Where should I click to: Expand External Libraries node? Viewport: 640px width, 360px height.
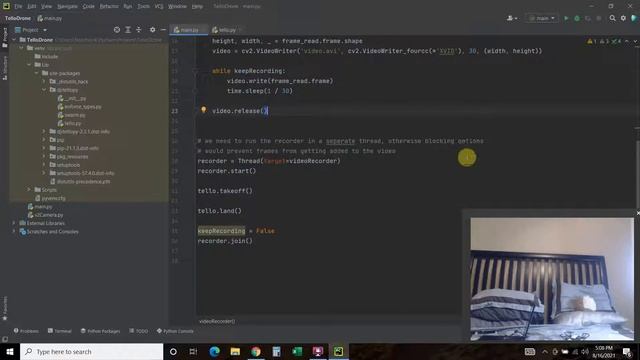pos(14,223)
